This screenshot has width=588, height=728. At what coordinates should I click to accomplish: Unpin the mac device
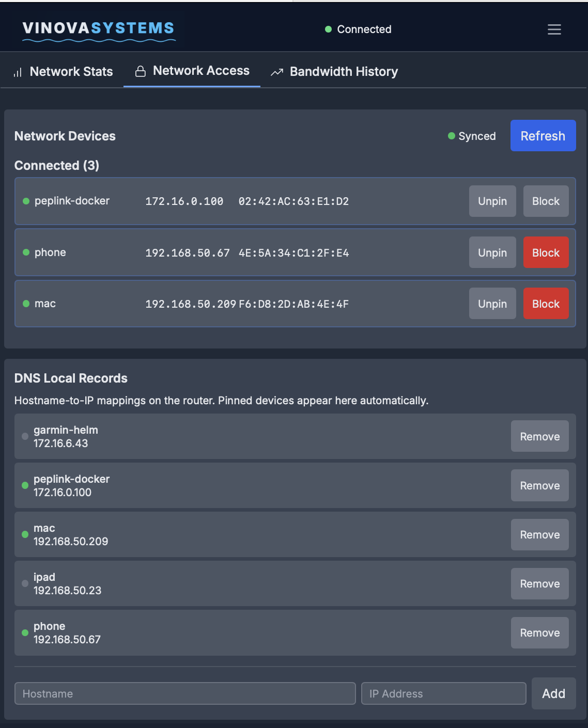pos(492,304)
